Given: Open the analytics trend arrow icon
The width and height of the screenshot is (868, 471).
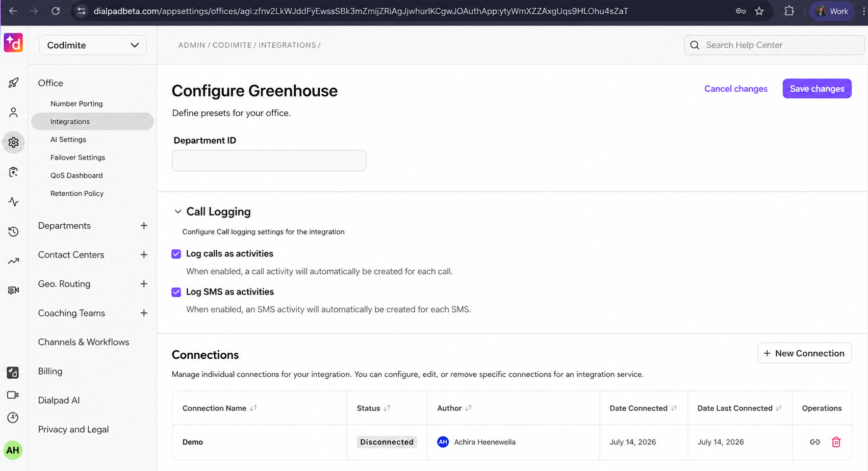Looking at the screenshot, I should tap(13, 261).
